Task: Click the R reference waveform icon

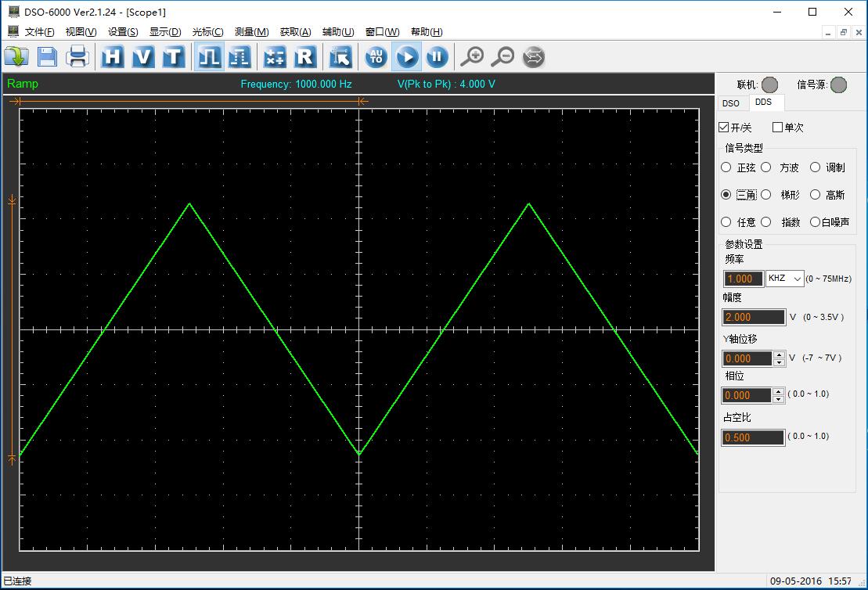Action: click(x=304, y=56)
